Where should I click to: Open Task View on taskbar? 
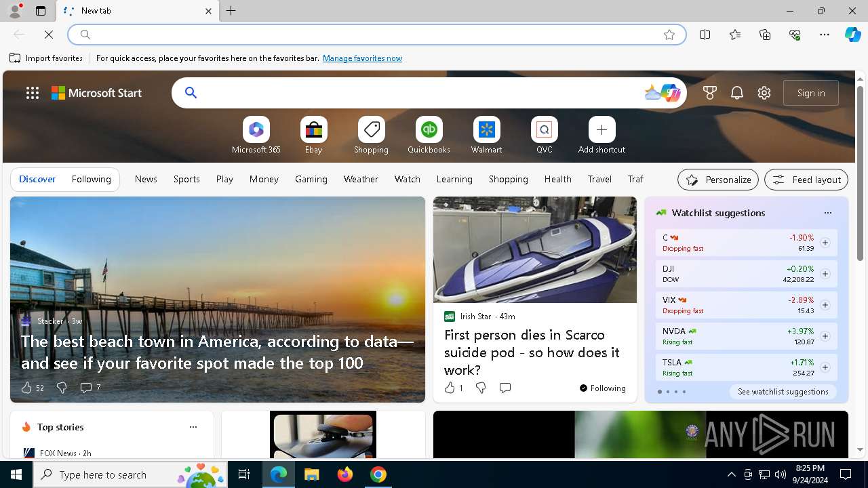[x=244, y=474]
